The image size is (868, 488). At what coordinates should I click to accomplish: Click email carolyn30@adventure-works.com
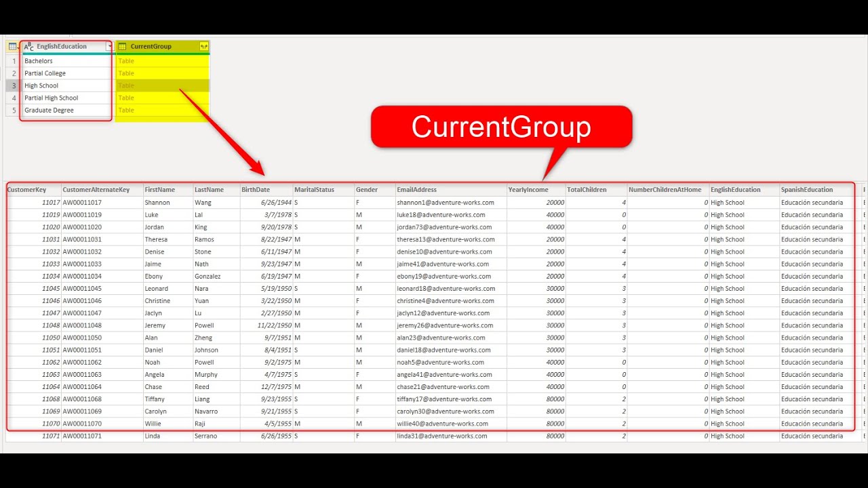(446, 411)
